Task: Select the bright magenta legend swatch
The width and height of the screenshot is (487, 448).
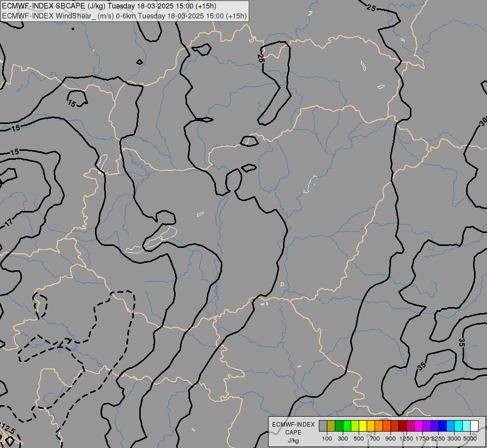Action: tap(419, 426)
